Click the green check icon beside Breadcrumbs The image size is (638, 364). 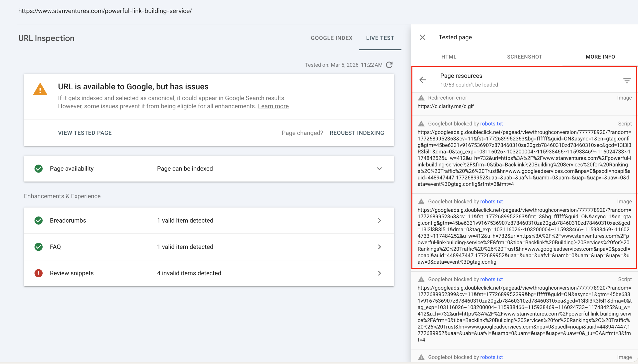coord(38,221)
